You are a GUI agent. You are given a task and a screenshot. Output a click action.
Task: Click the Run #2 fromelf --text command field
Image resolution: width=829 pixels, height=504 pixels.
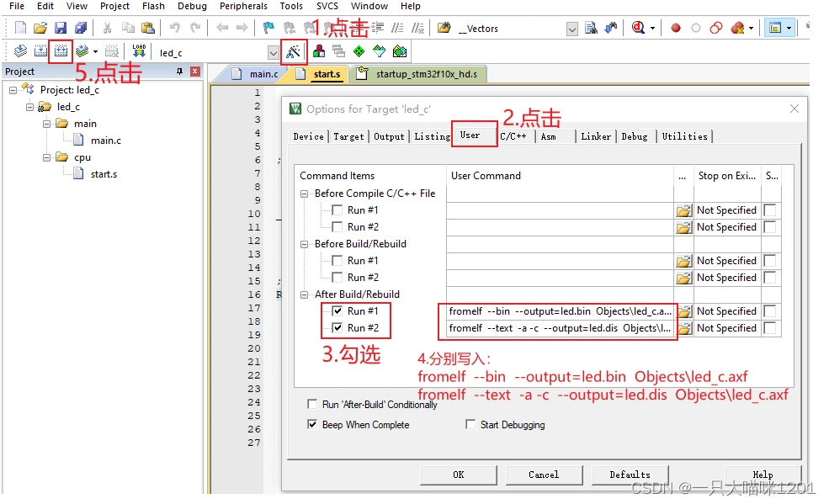560,328
